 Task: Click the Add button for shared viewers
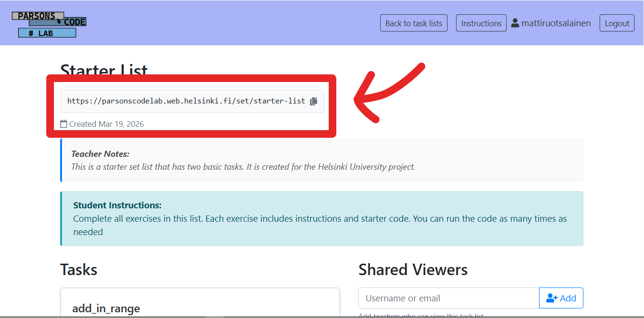561,297
